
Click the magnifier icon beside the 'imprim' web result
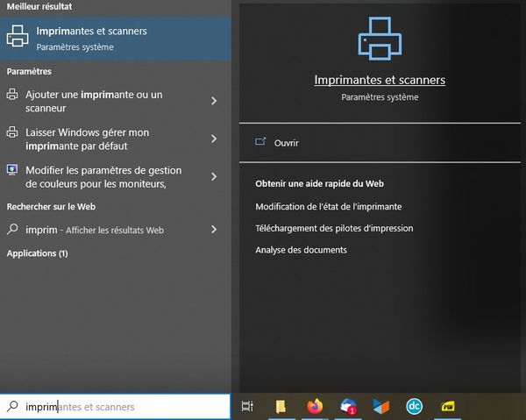pyautogui.click(x=12, y=229)
